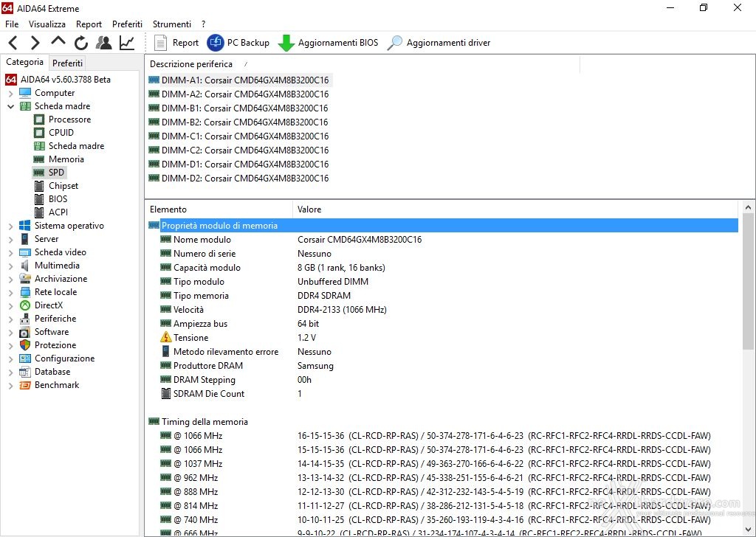The image size is (756, 537).
Task: Go back with the left arrow toolbar icon
Action: pyautogui.click(x=13, y=43)
